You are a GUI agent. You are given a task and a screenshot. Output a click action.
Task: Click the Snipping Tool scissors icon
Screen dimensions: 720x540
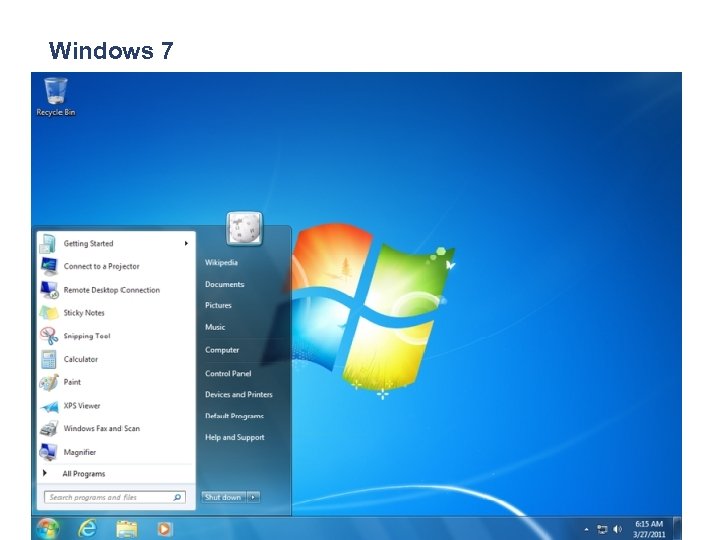[x=49, y=336]
